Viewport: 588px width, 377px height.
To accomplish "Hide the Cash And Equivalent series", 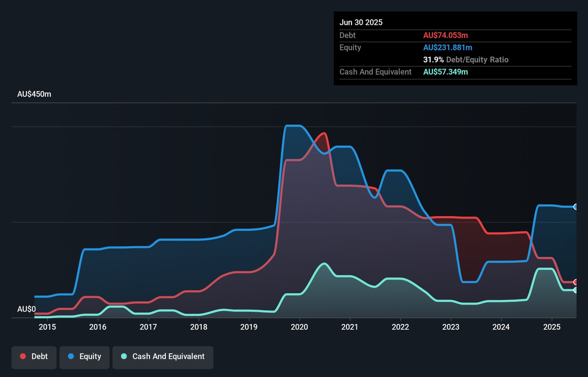I will click(163, 357).
